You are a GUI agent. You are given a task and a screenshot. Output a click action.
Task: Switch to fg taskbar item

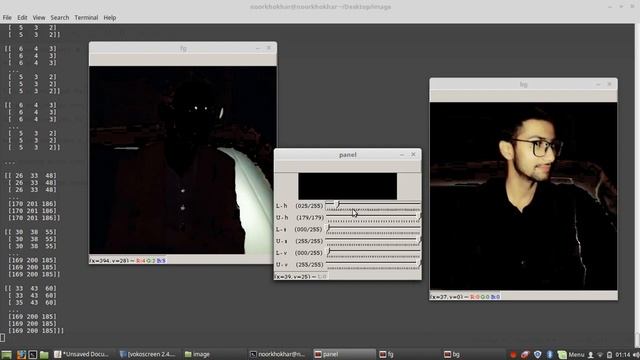[x=408, y=354]
